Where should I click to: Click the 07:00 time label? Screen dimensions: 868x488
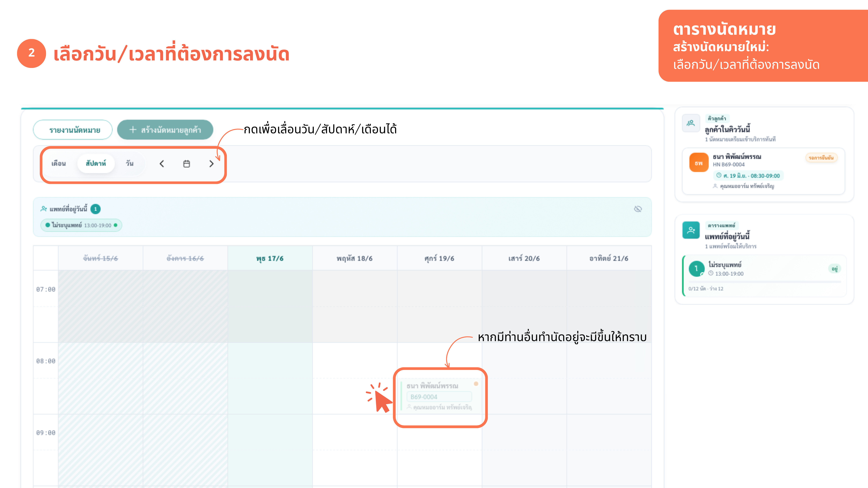pyautogui.click(x=46, y=289)
